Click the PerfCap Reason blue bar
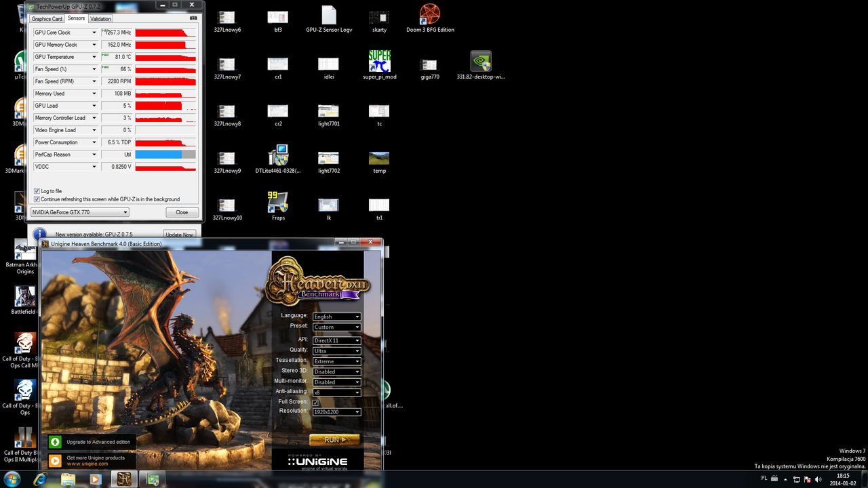Image resolution: width=868 pixels, height=488 pixels. click(x=159, y=155)
